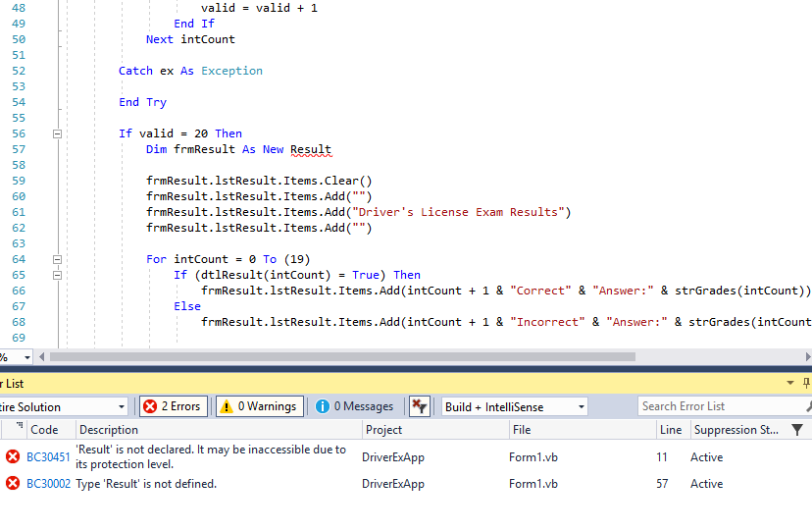Screen dimensions: 812x531
Task: Click the sort order icon column header
Action: coord(20,427)
